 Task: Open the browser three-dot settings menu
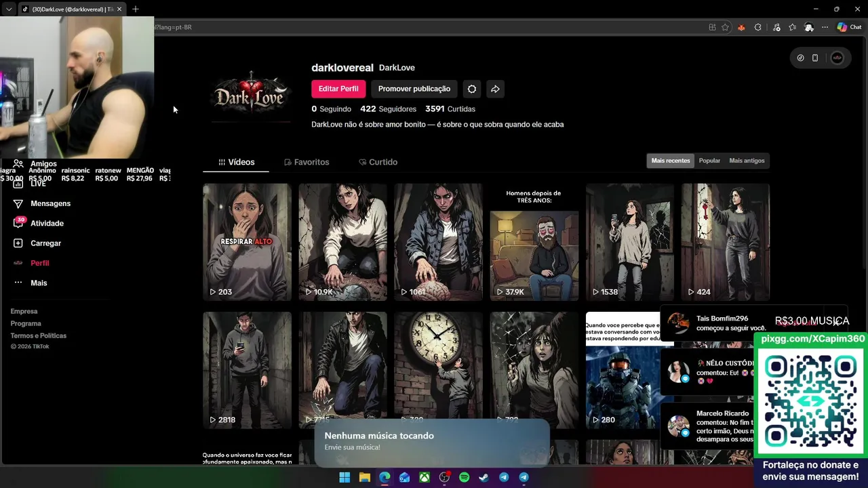(825, 27)
